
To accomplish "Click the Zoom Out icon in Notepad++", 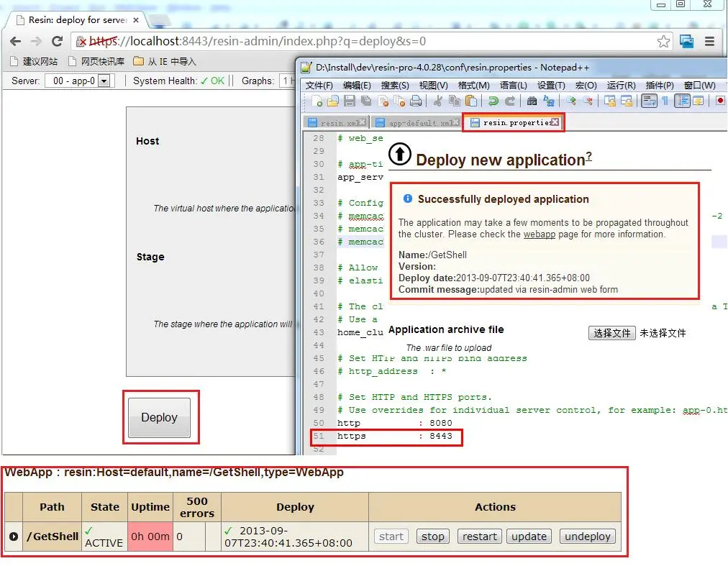I will pyautogui.click(x=588, y=101).
